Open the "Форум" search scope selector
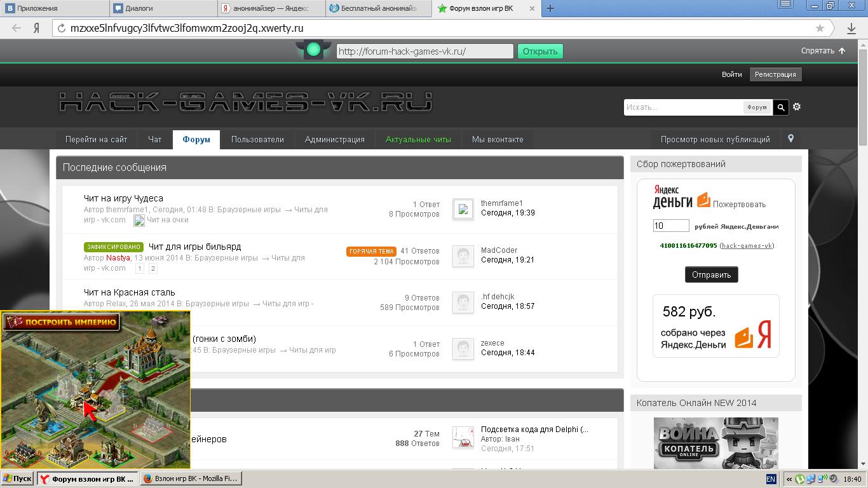This screenshot has width=868, height=488. tap(757, 107)
